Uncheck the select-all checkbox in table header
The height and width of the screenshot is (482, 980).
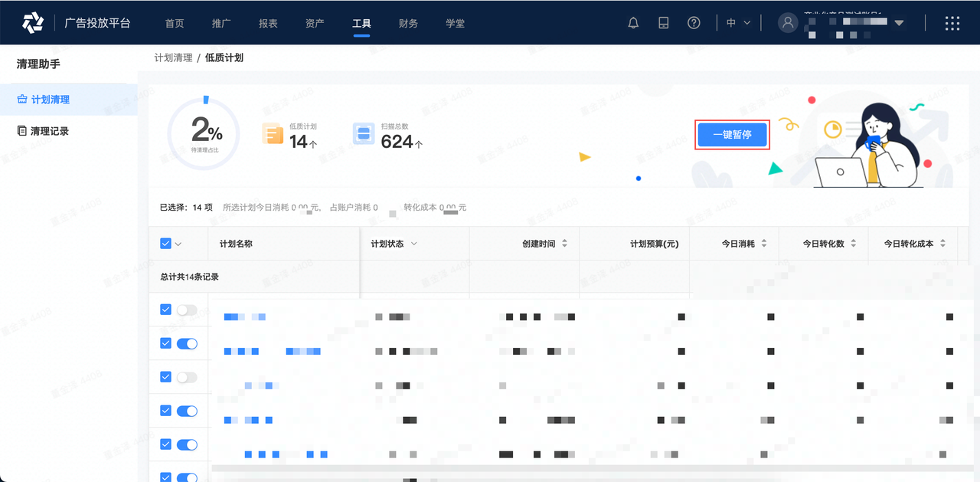click(x=165, y=243)
